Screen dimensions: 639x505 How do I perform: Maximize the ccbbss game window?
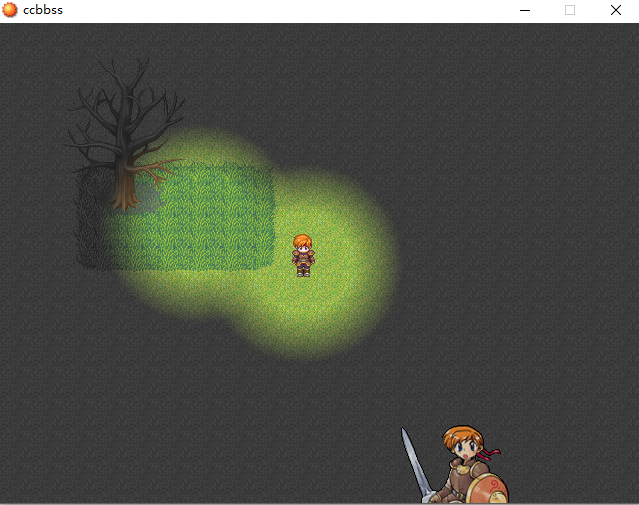[x=570, y=10]
